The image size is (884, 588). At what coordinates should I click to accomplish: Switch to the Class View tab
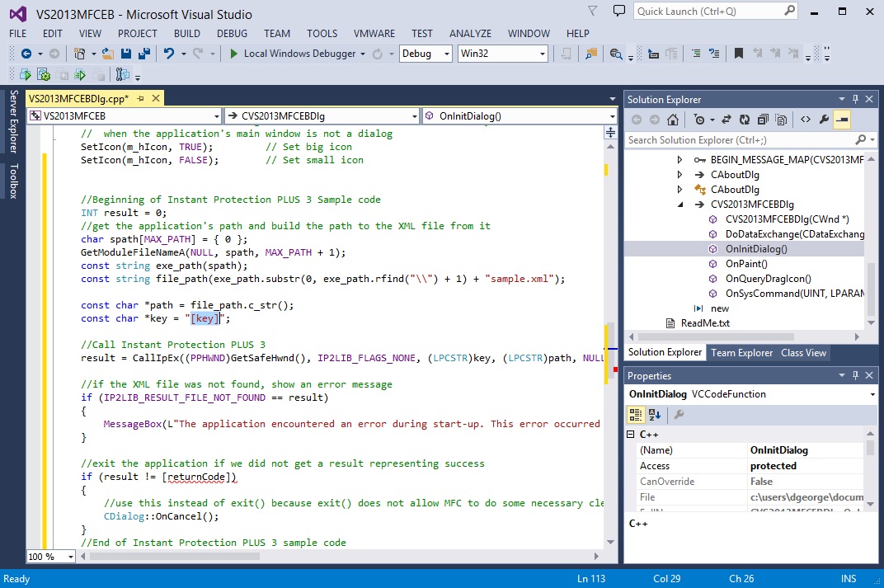tap(803, 353)
